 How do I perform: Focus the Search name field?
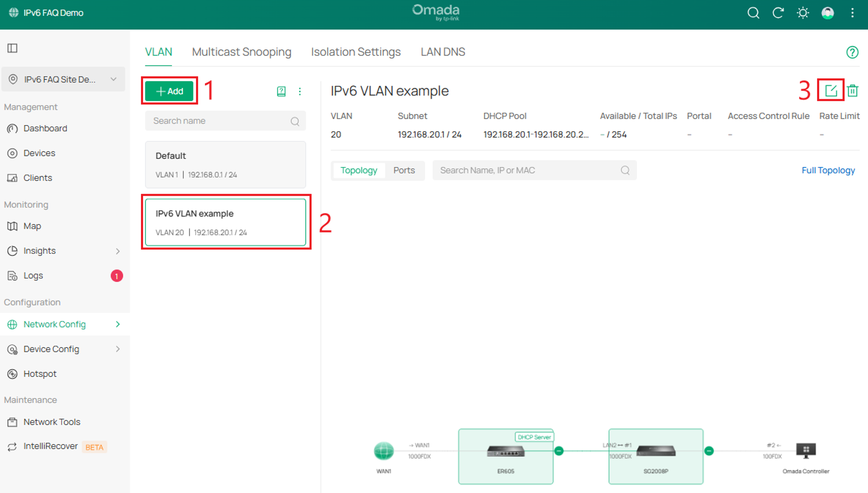click(225, 121)
